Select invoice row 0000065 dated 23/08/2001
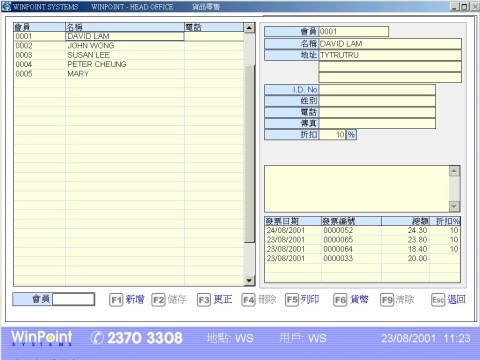The width and height of the screenshot is (480, 360). coord(362,240)
